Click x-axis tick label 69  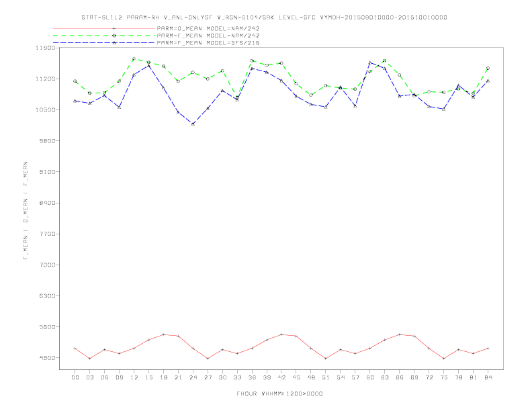pyautogui.click(x=414, y=377)
